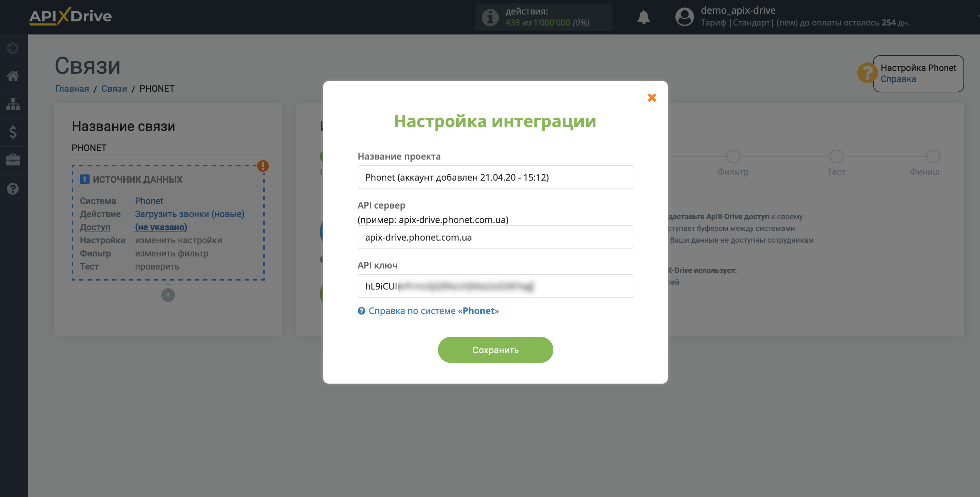Select the Фильтр step marker
The width and height of the screenshot is (980, 497).
pos(733,156)
